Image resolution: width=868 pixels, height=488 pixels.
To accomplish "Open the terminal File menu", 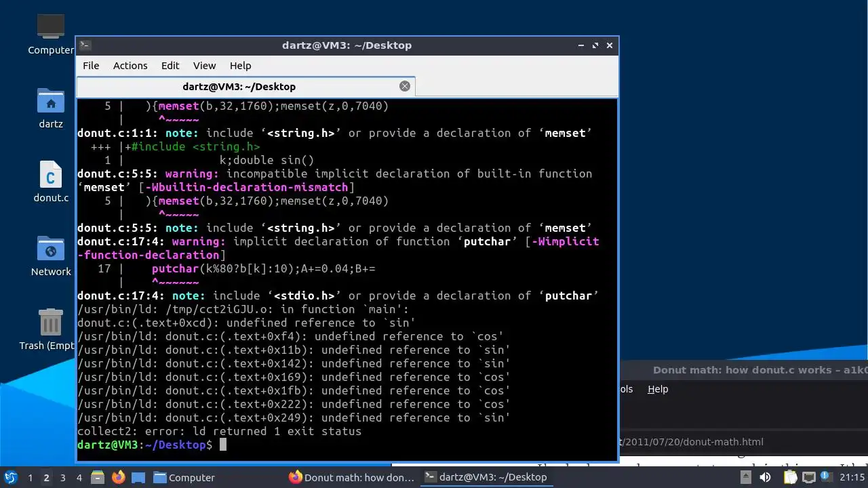I will (91, 66).
